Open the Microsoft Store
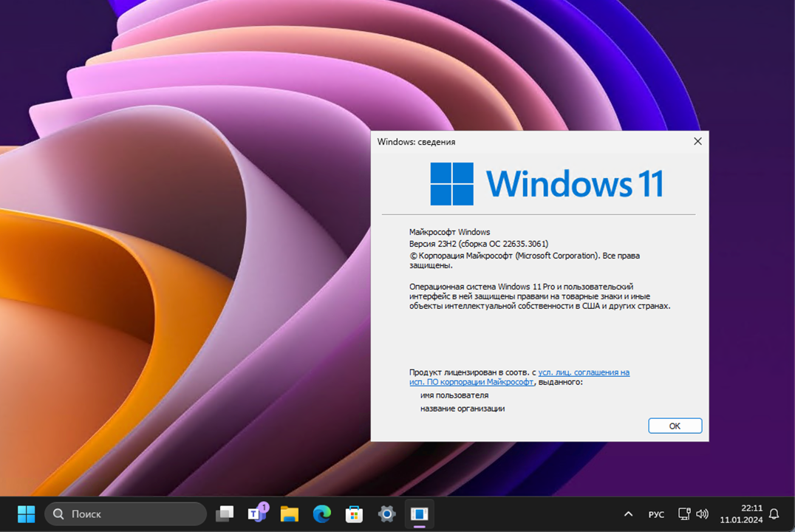 click(355, 513)
